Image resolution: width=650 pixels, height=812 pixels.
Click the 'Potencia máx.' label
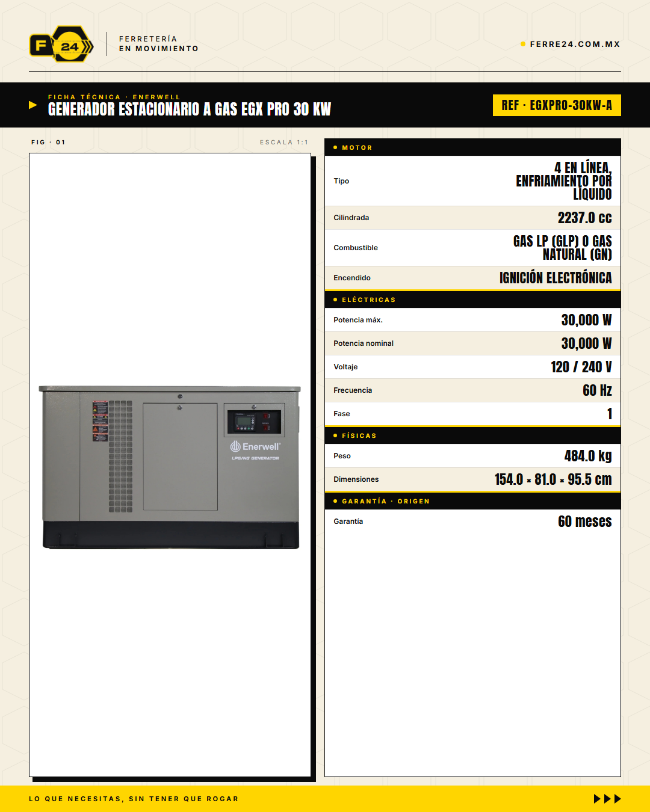pyautogui.click(x=358, y=320)
